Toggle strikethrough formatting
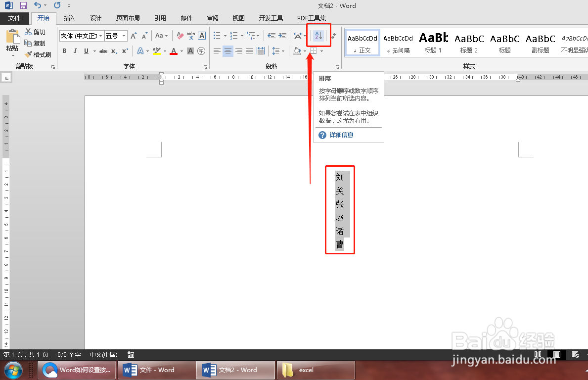 coord(103,50)
